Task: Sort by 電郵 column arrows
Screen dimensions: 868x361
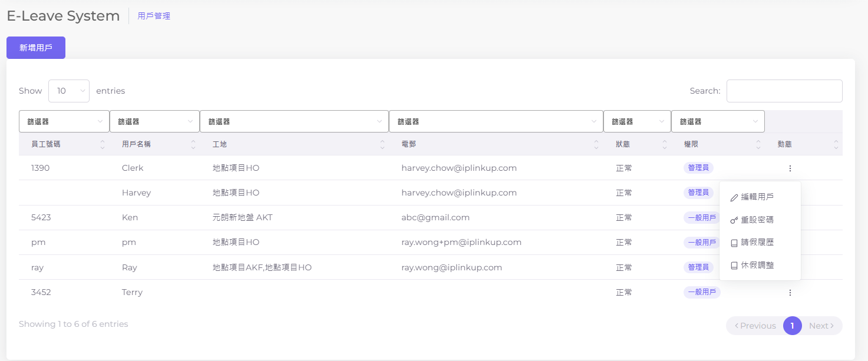Action: 596,144
